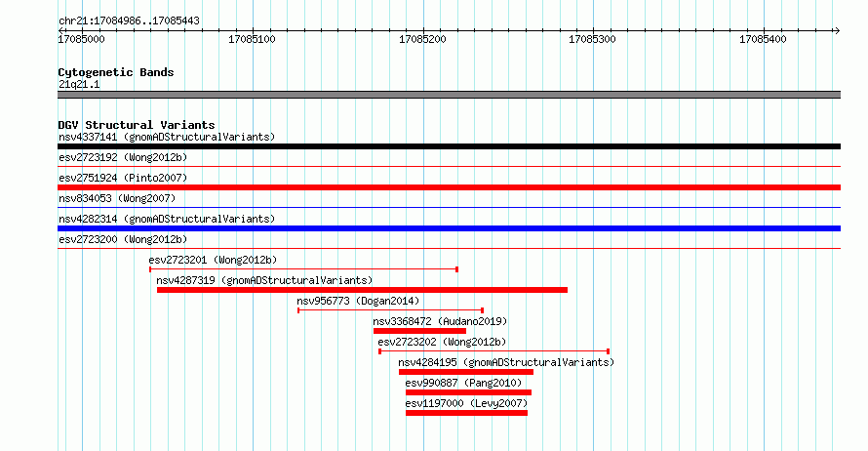Image resolution: width=868 pixels, height=451 pixels.
Task: Click the thick red esv2751924 bar
Action: pyautogui.click(x=449, y=187)
